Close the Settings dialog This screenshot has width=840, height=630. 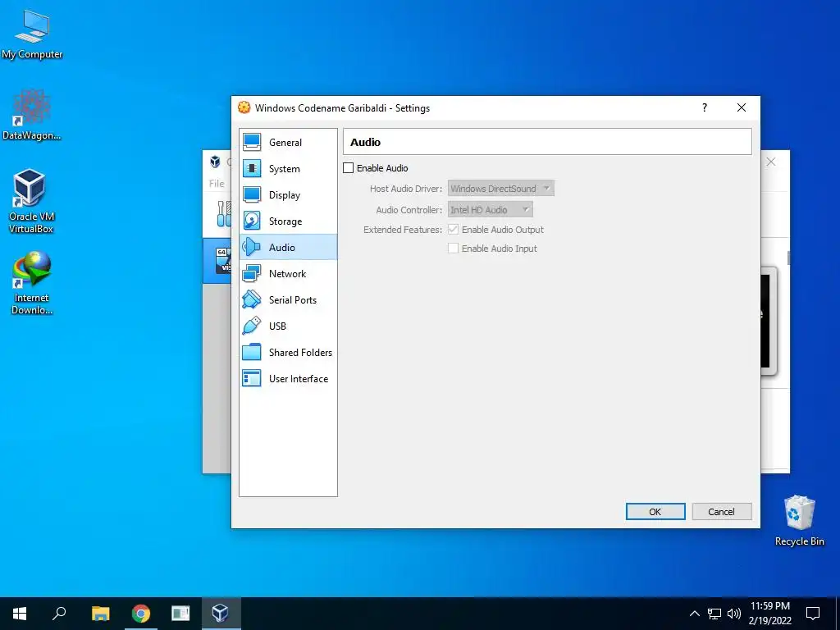click(742, 107)
